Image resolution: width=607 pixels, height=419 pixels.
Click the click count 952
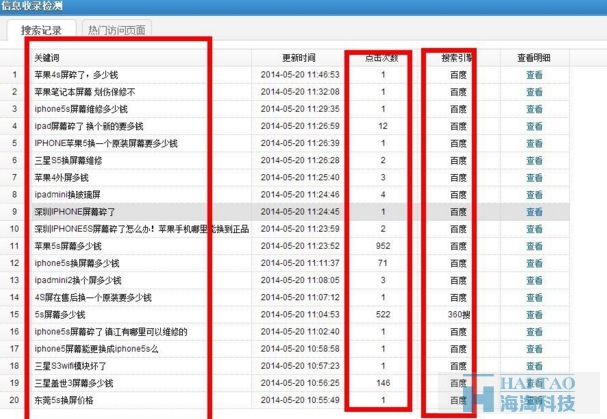pyautogui.click(x=383, y=246)
